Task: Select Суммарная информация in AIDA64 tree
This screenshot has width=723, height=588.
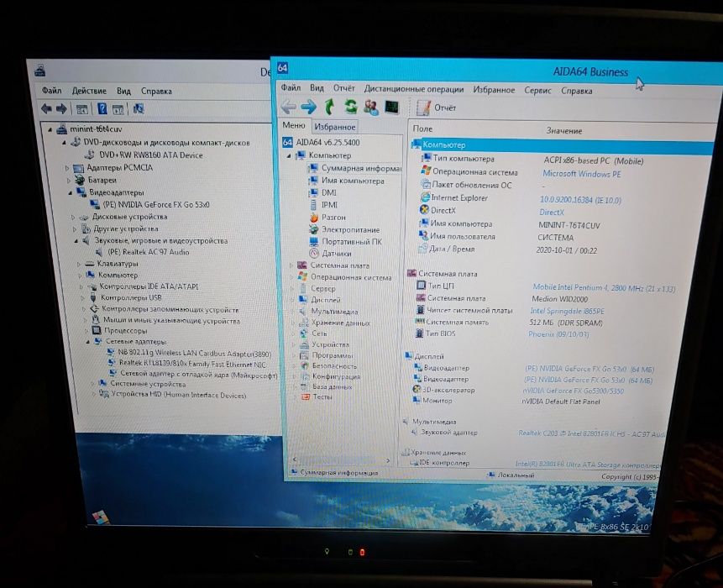Action: point(355,168)
